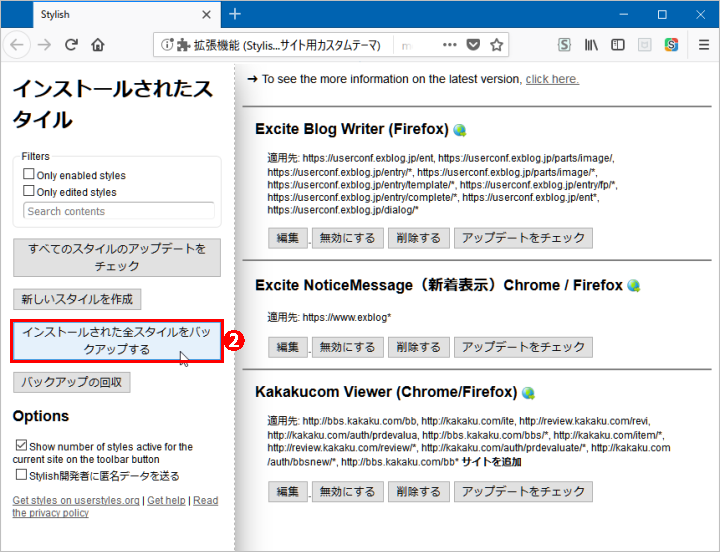The width and height of the screenshot is (720, 552).
Task: Toggle the sidebar view icon
Action: tap(618, 45)
